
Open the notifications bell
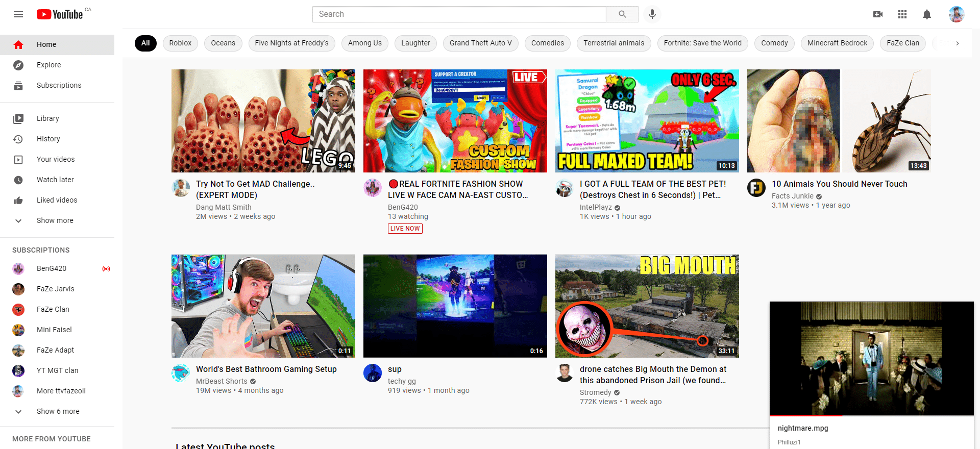pos(927,14)
